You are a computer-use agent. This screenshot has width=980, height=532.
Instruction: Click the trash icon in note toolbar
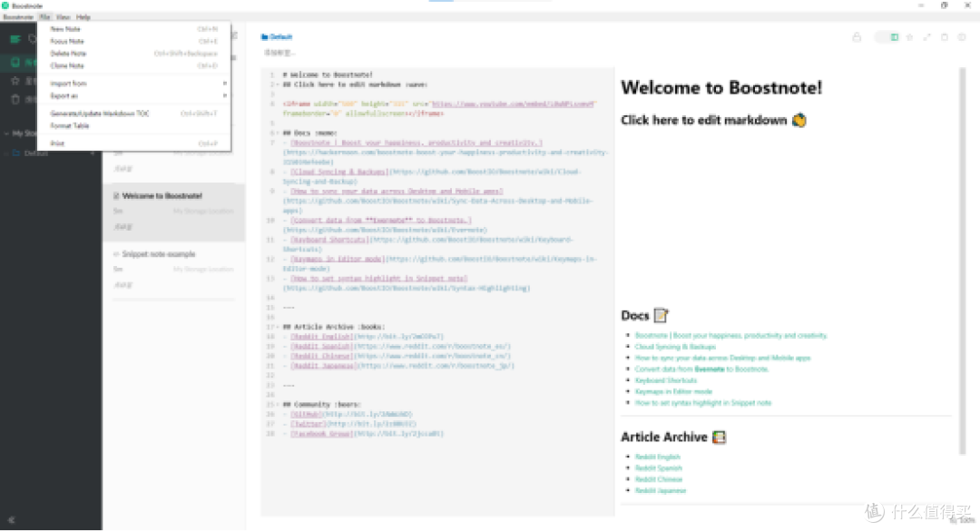coord(944,37)
